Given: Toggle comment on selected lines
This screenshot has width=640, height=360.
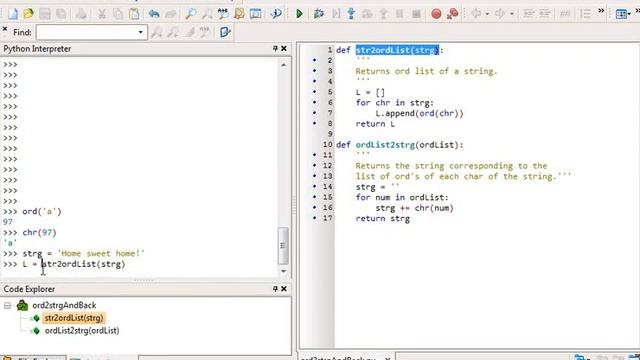Looking at the screenshot, I should pyautogui.click(x=565, y=14).
